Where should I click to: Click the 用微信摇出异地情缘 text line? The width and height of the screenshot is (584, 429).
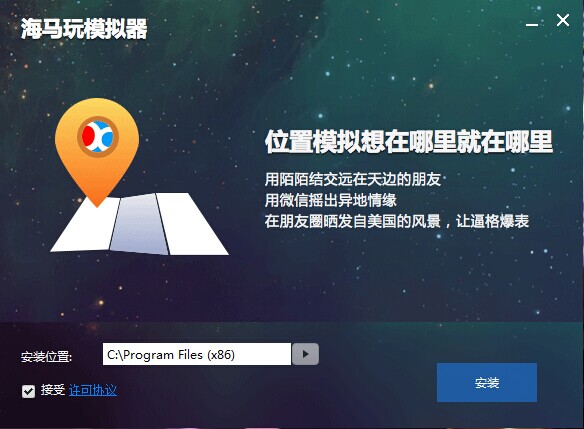[331, 200]
